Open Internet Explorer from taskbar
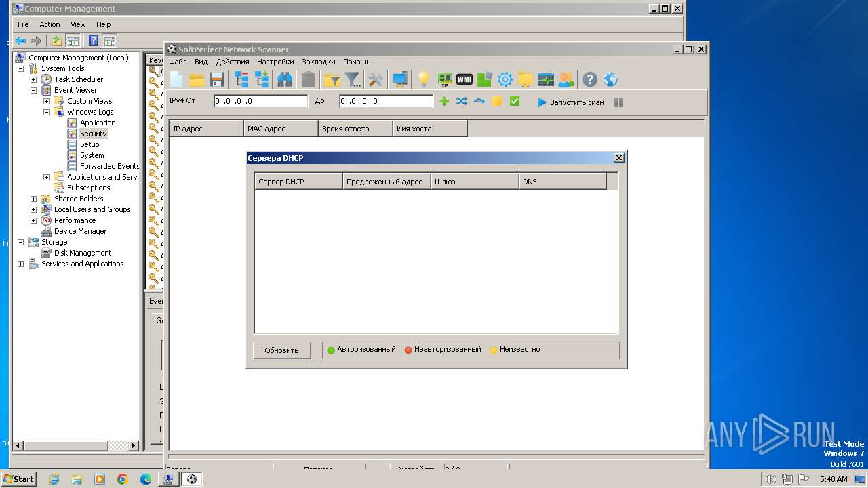This screenshot has height=488, width=868. pyautogui.click(x=54, y=479)
